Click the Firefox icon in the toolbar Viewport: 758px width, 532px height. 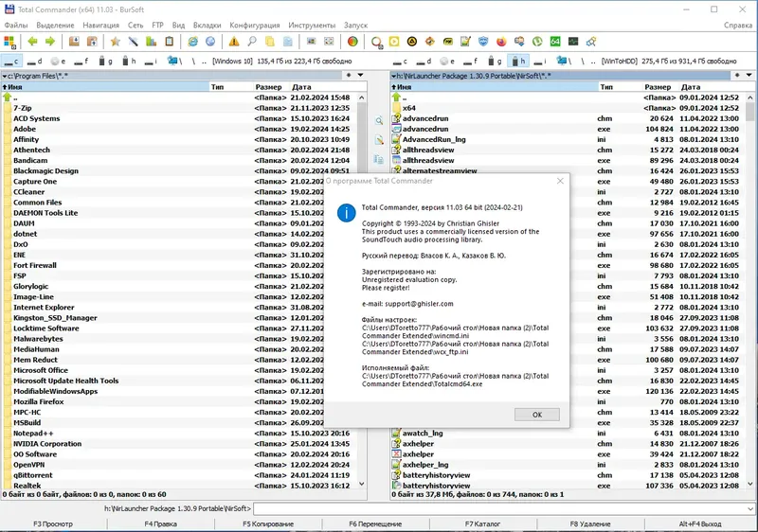(x=501, y=42)
